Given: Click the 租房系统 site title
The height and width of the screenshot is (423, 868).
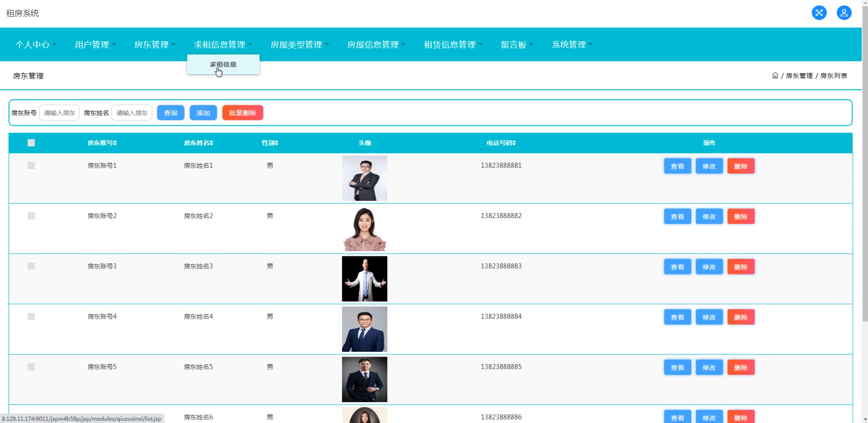Looking at the screenshot, I should [22, 13].
